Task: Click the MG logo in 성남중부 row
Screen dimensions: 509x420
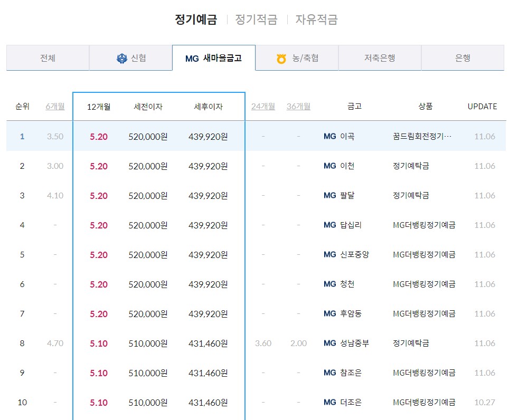Action: [330, 343]
